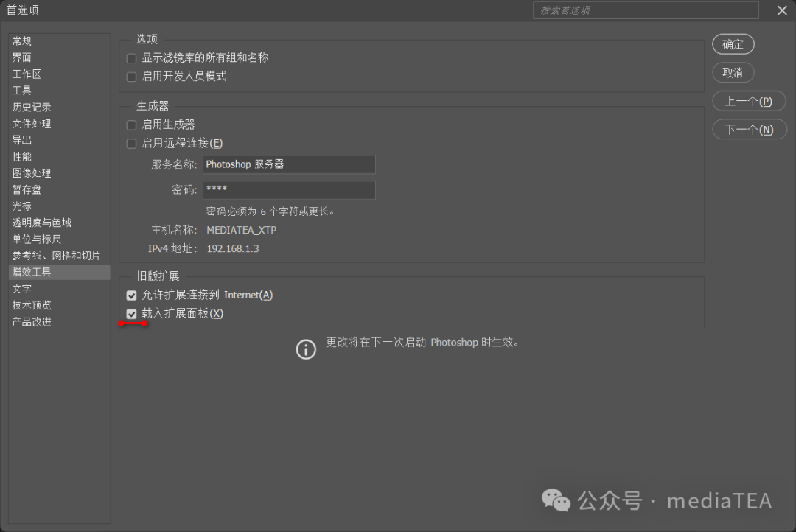
Task: Click the 取消 button
Action: click(733, 73)
